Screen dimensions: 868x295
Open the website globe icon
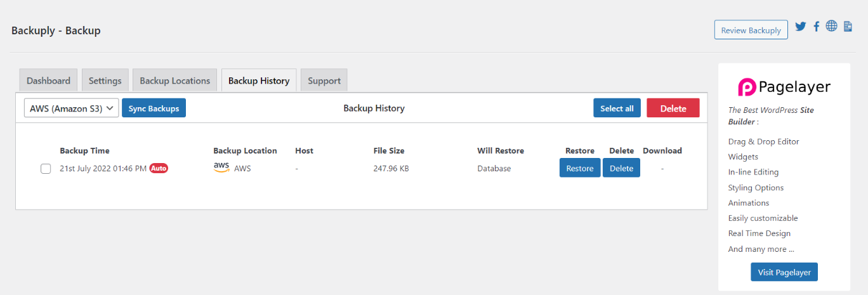click(x=831, y=26)
